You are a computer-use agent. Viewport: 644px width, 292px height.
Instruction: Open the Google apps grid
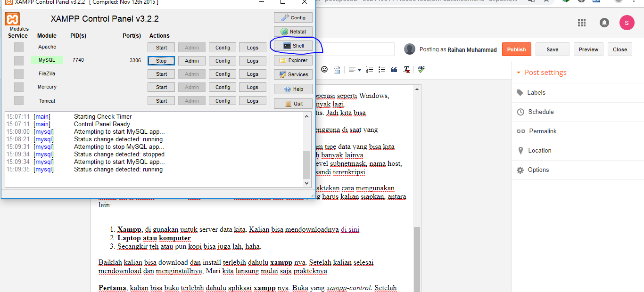point(581,22)
